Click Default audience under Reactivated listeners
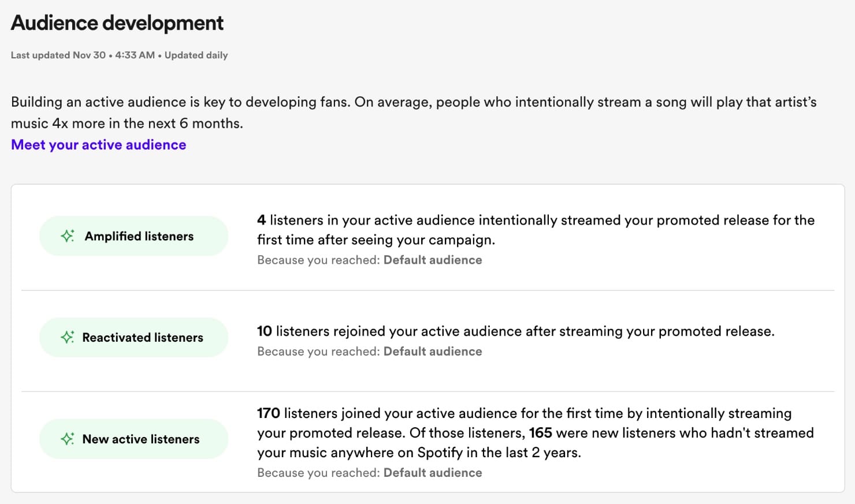This screenshot has height=504, width=855. coord(433,351)
